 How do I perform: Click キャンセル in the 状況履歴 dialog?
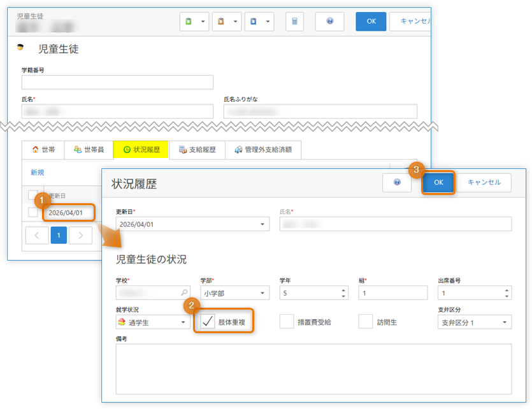484,182
